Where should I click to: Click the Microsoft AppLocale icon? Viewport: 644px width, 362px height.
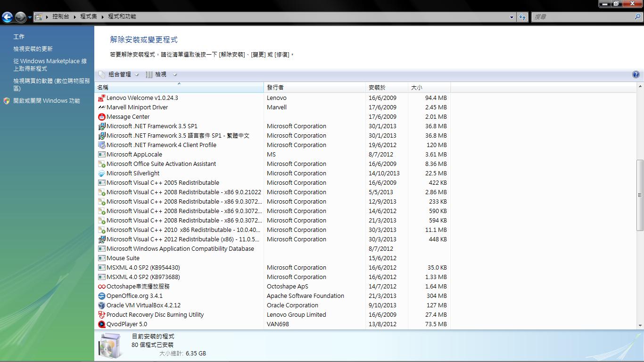101,155
